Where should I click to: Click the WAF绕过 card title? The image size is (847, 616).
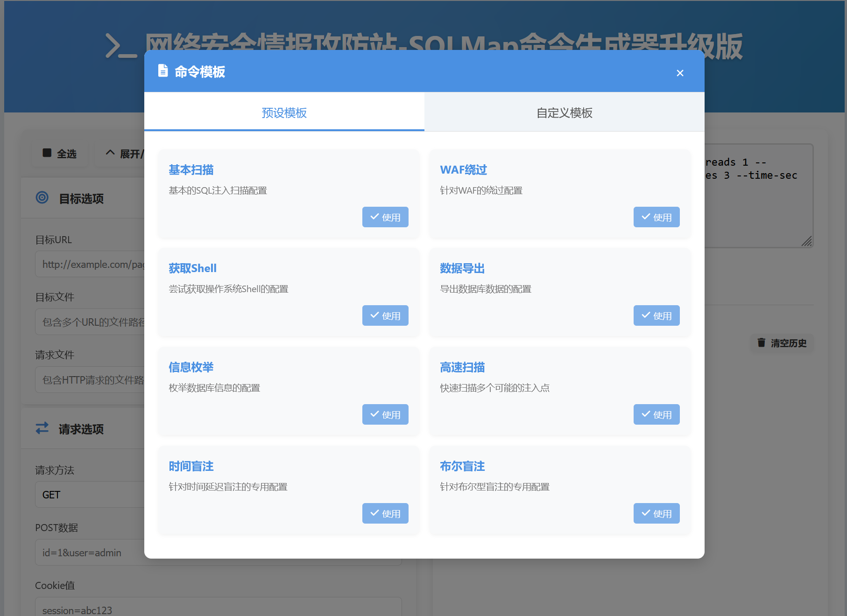(463, 170)
